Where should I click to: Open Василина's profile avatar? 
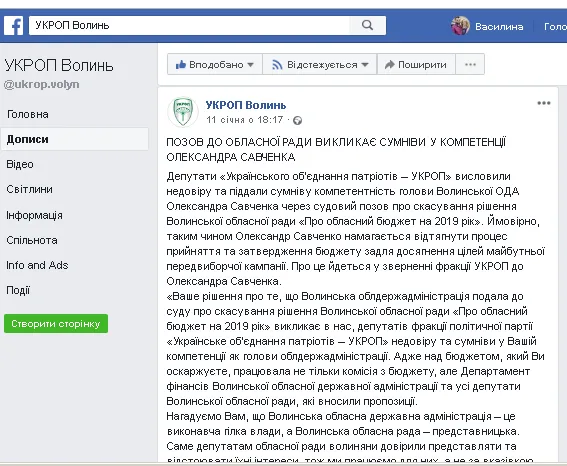460,26
